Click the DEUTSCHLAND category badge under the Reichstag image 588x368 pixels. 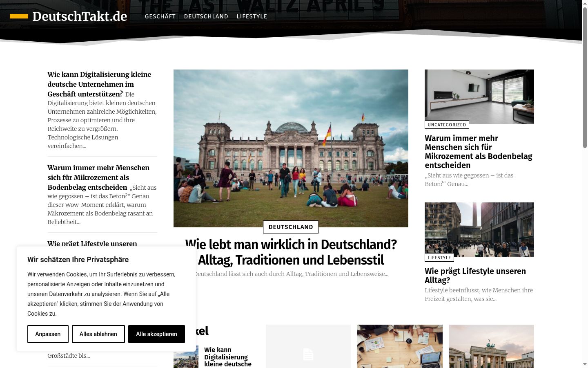pos(291,227)
